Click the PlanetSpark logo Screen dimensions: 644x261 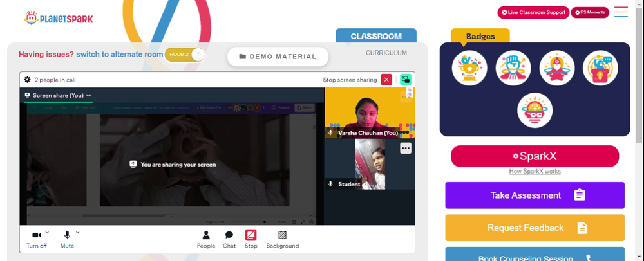pyautogui.click(x=59, y=18)
